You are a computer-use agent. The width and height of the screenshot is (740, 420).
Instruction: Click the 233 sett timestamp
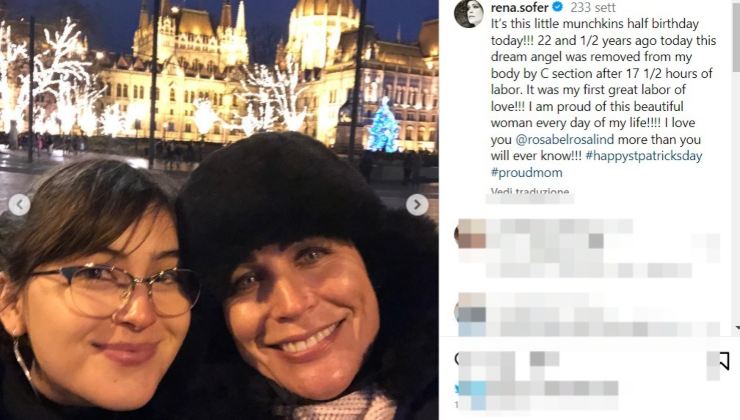click(593, 8)
